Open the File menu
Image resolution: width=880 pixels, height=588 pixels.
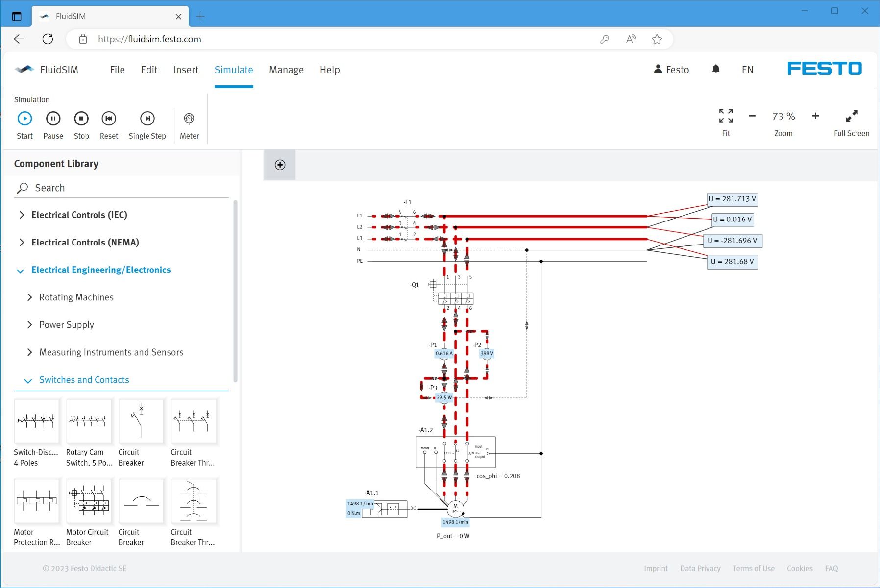(117, 70)
